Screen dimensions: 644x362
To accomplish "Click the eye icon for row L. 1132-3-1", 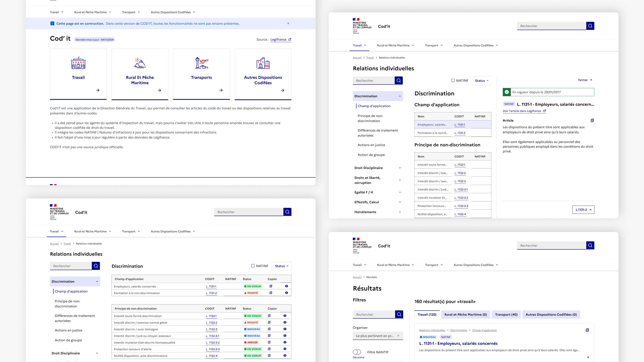I will coord(285,336).
